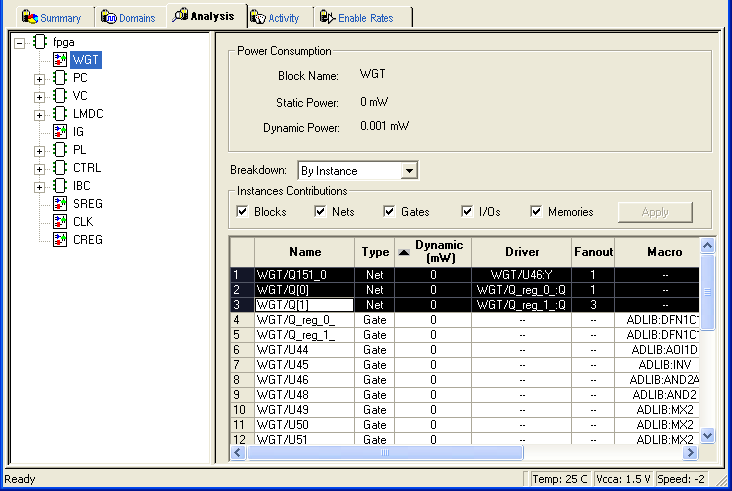This screenshot has width=732, height=491.
Task: Sort by Fanout column header
Action: click(x=593, y=252)
